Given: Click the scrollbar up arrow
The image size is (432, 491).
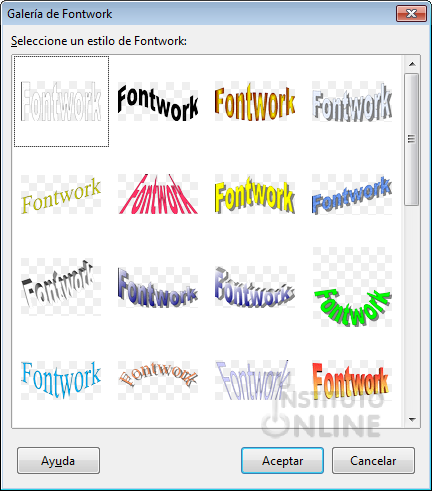Looking at the screenshot, I should 412,64.
